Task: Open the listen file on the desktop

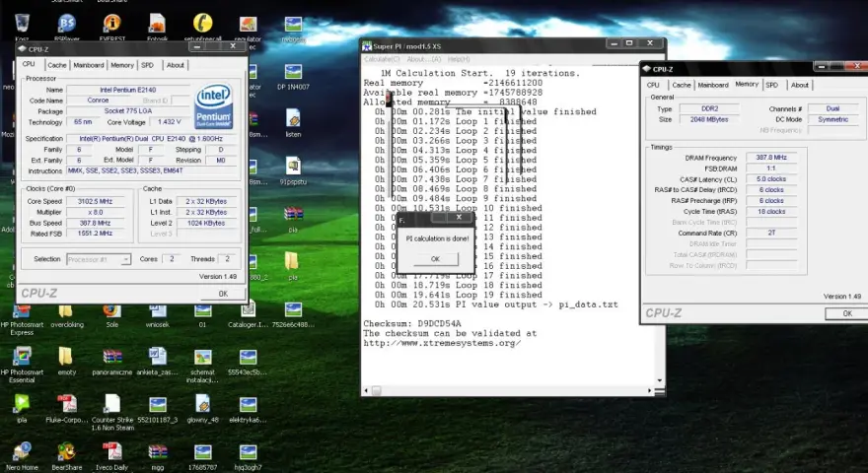Action: 293,124
